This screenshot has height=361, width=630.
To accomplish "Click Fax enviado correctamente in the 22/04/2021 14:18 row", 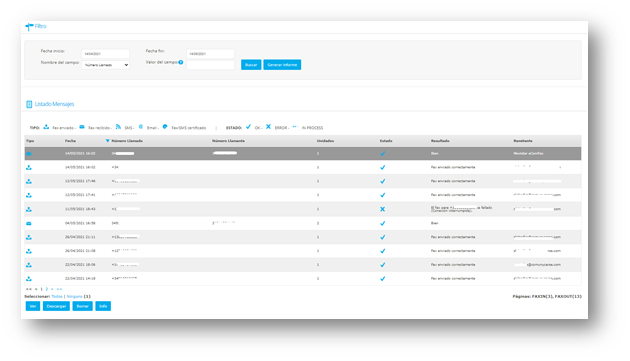I will point(453,278).
